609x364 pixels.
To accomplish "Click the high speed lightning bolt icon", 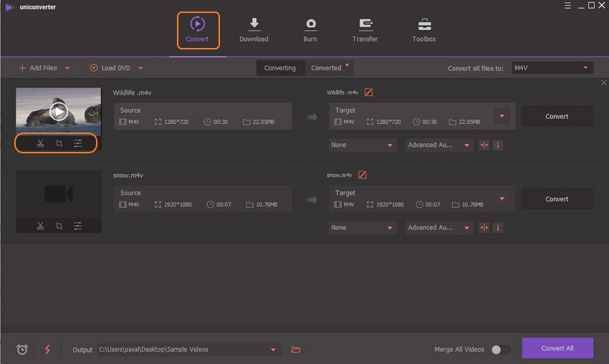I will click(47, 350).
